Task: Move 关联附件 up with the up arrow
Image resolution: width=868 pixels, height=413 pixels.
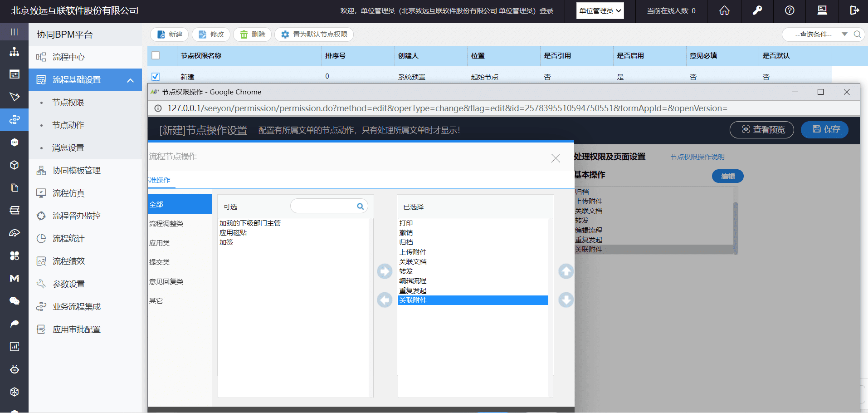Action: [566, 271]
